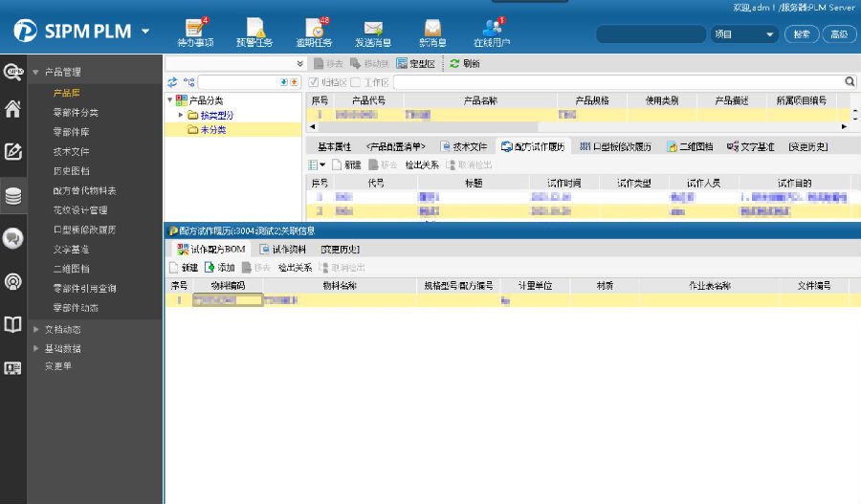Click the 高级 advanced search button

coord(838,34)
